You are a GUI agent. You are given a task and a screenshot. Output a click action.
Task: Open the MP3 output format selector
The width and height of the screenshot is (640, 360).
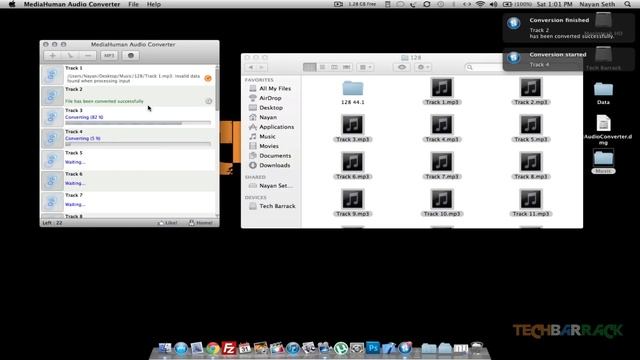[109, 56]
